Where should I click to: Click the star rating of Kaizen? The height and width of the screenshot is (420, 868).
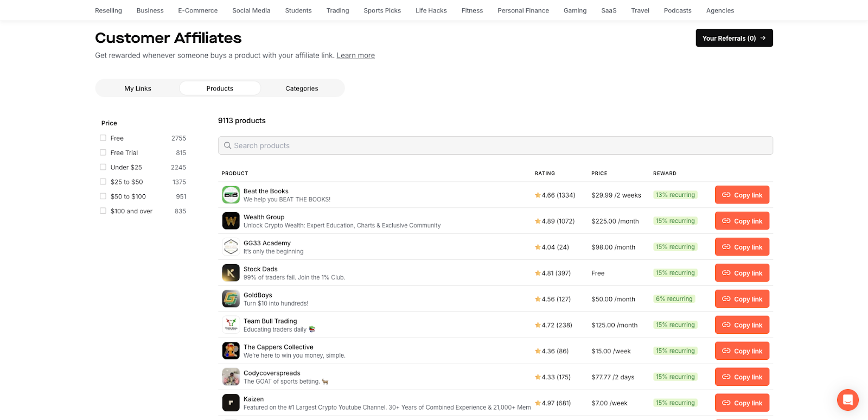tap(553, 403)
